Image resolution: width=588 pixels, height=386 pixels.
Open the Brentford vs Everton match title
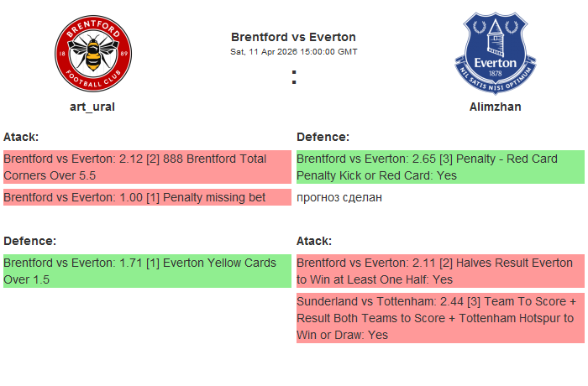click(293, 37)
